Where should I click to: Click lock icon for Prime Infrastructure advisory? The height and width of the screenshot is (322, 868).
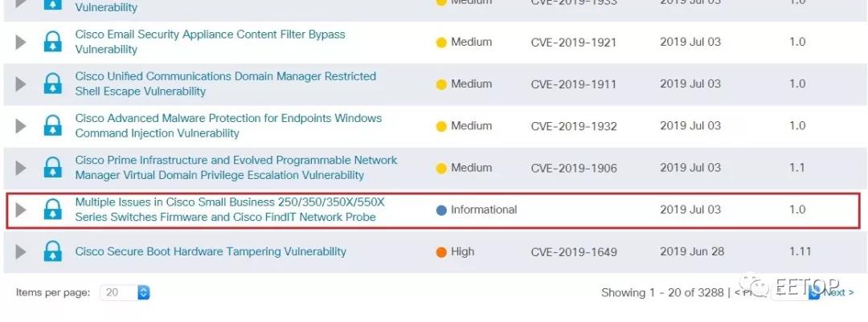[x=52, y=168]
